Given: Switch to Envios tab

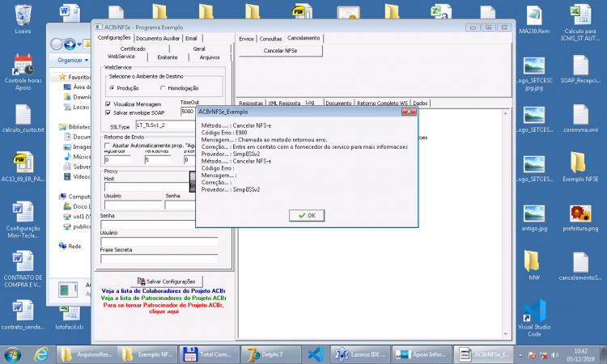Looking at the screenshot, I should pyautogui.click(x=247, y=39).
